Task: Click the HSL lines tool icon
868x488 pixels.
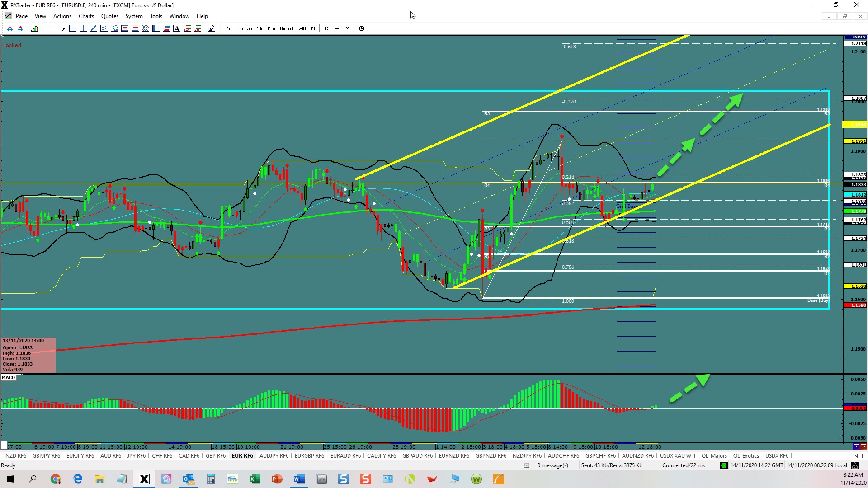Action: (198, 28)
